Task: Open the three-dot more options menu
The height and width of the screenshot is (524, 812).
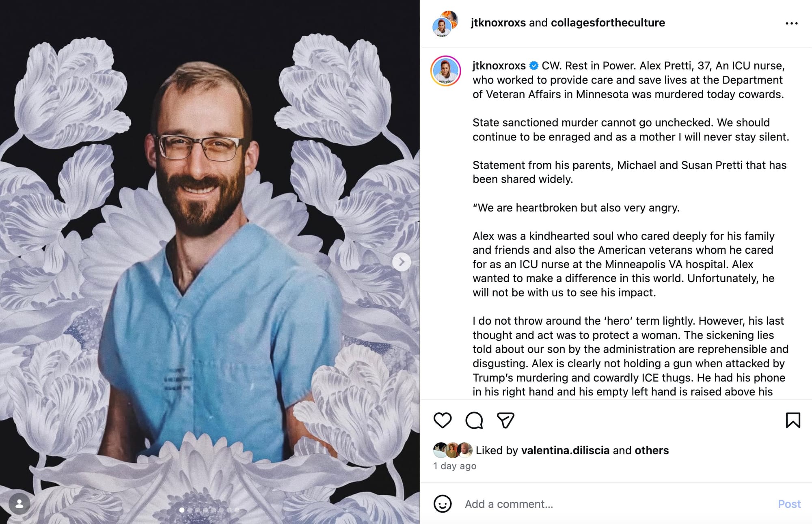Action: point(791,24)
